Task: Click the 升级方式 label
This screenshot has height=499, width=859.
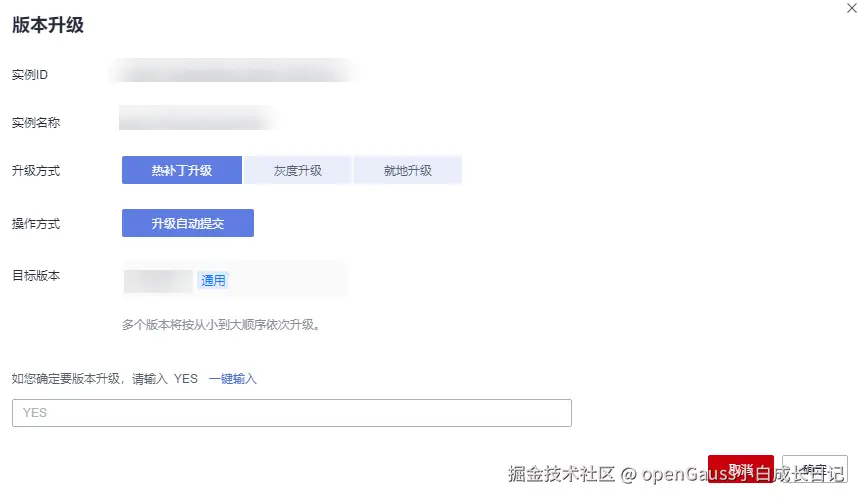Action: [36, 171]
